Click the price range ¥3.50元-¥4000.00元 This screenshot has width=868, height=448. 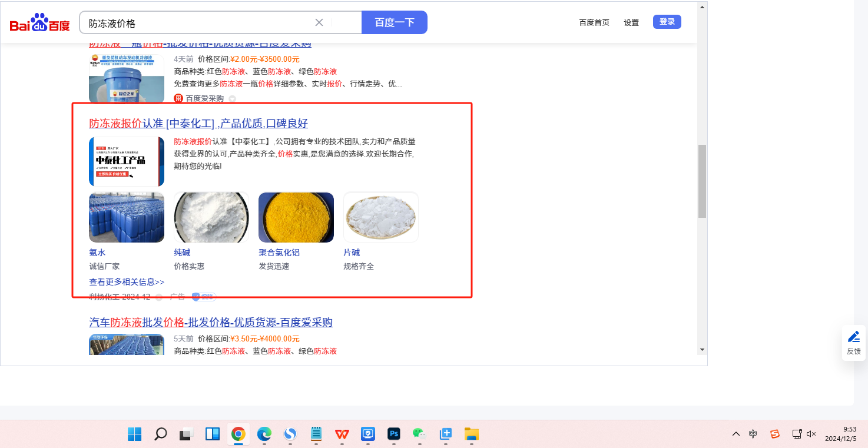coord(264,339)
